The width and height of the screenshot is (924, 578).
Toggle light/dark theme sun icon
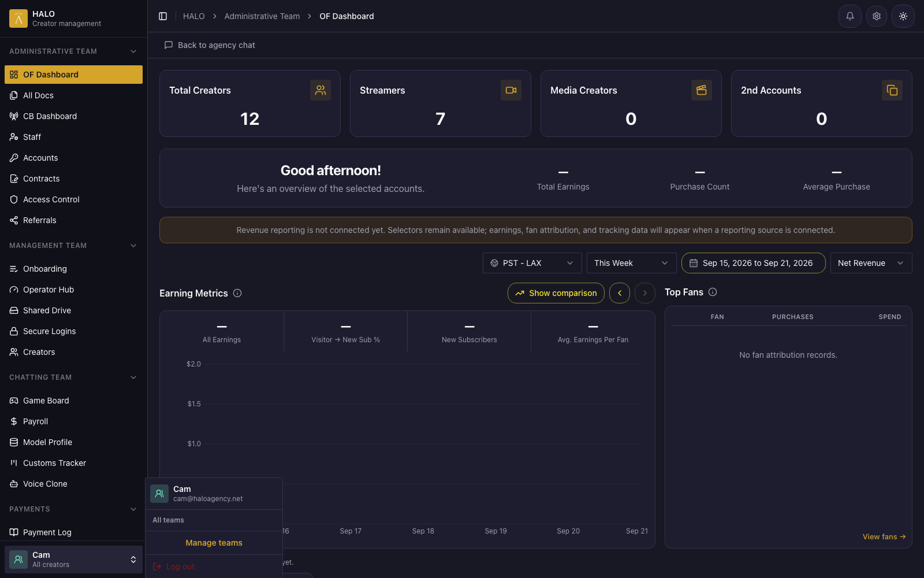[x=903, y=16]
